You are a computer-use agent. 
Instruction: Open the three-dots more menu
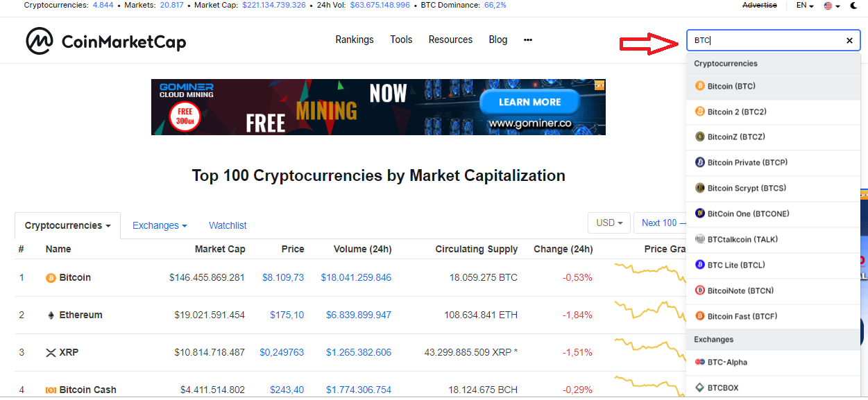pos(528,40)
